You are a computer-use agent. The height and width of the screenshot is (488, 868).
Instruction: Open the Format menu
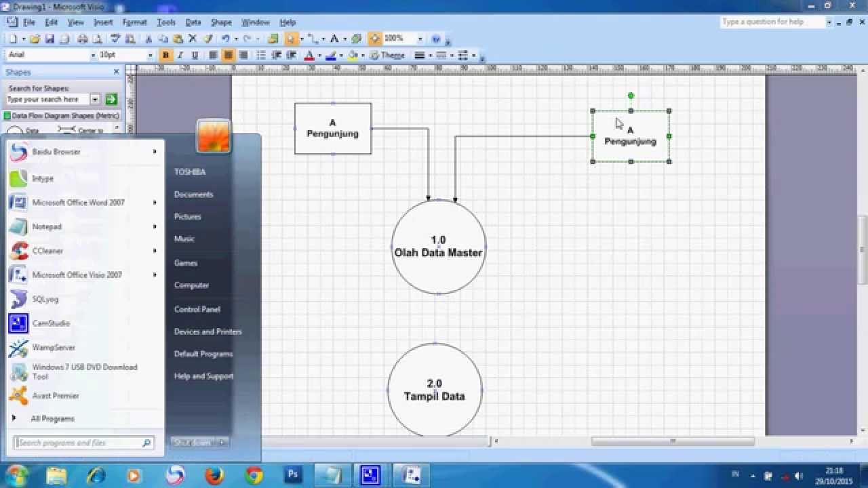(x=135, y=22)
